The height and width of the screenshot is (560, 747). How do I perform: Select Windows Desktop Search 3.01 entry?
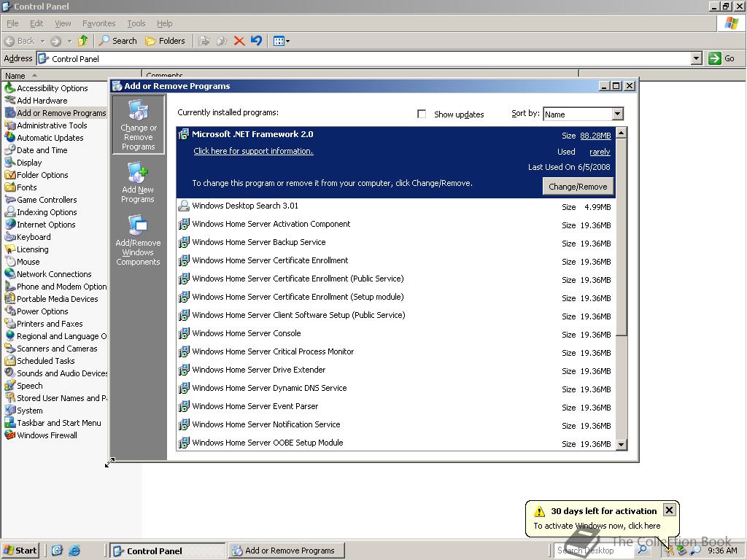click(x=395, y=206)
